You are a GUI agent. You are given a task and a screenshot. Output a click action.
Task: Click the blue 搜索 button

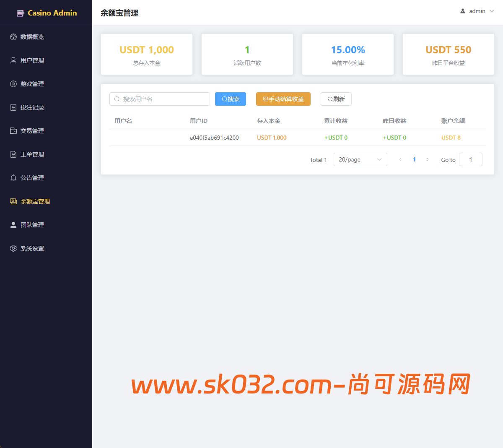(x=231, y=99)
